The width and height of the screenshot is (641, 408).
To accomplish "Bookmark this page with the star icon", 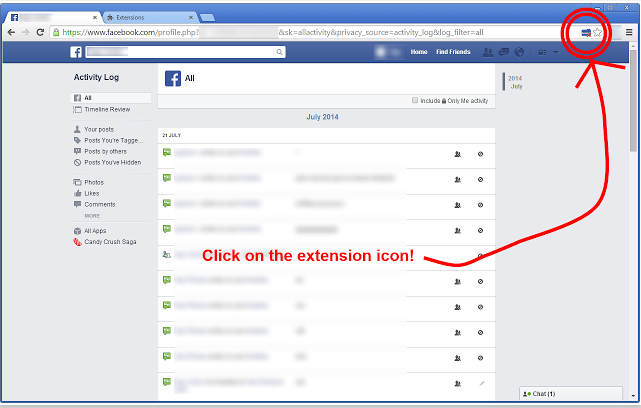I will point(598,33).
